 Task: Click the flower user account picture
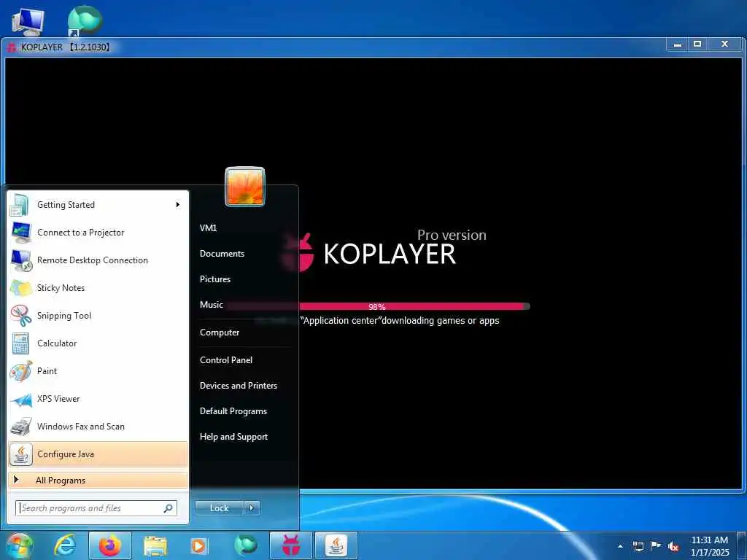[245, 187]
